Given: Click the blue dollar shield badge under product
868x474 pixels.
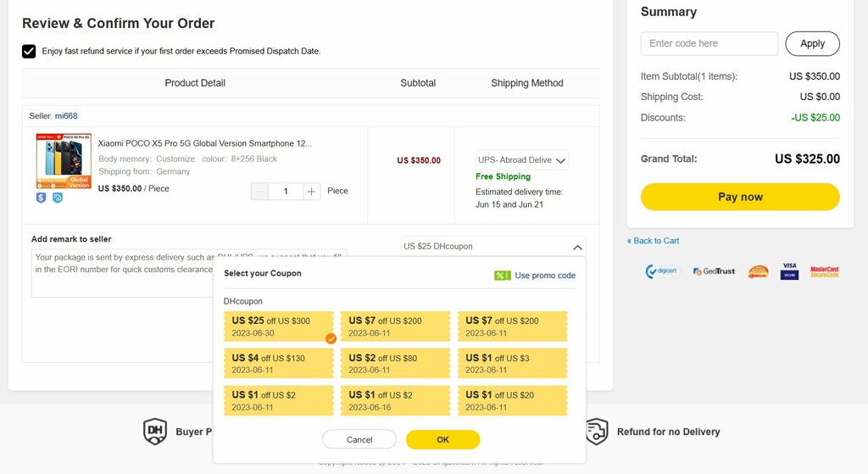Looking at the screenshot, I should [41, 198].
